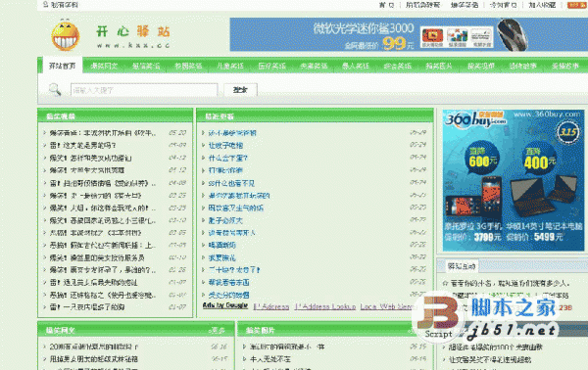Open the Microsoft mini mouse 3000 banner ad

409,34
